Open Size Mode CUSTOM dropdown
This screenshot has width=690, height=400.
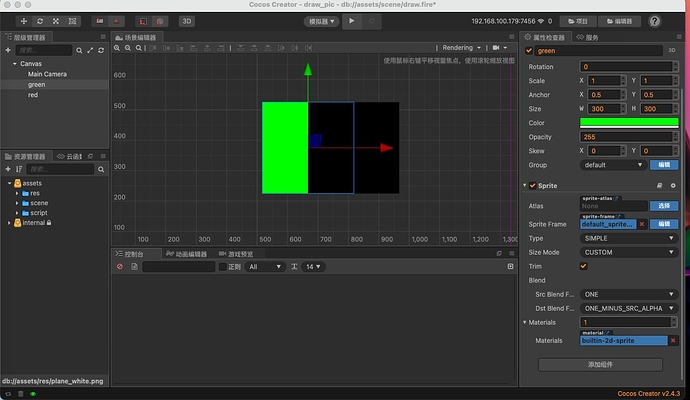629,252
